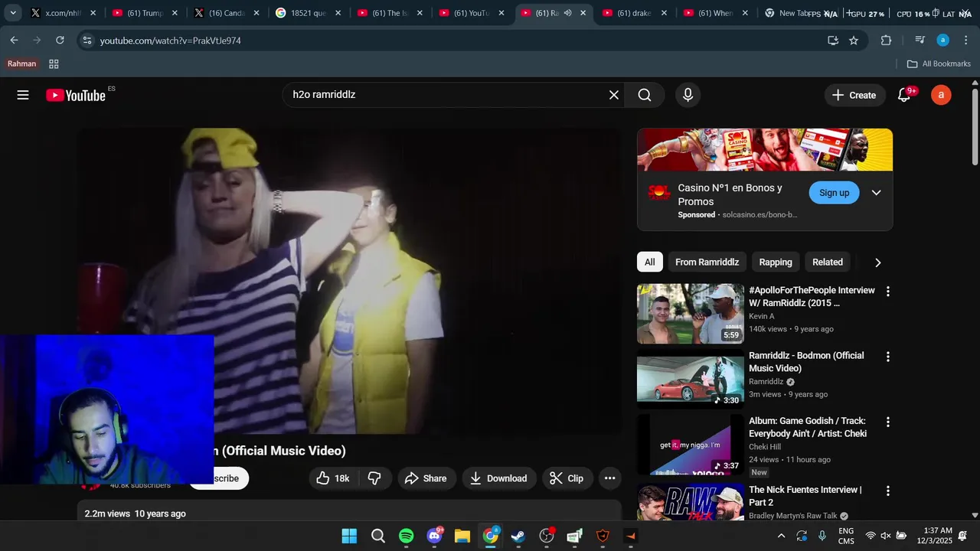Share the video
This screenshot has width=980, height=551.
click(x=426, y=478)
